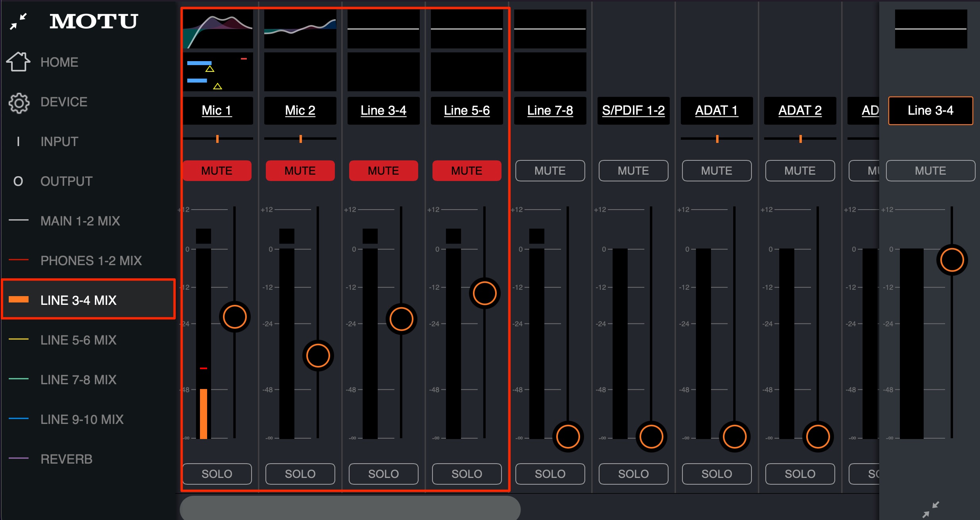Click the Line 5-6 fader knob

click(485, 293)
